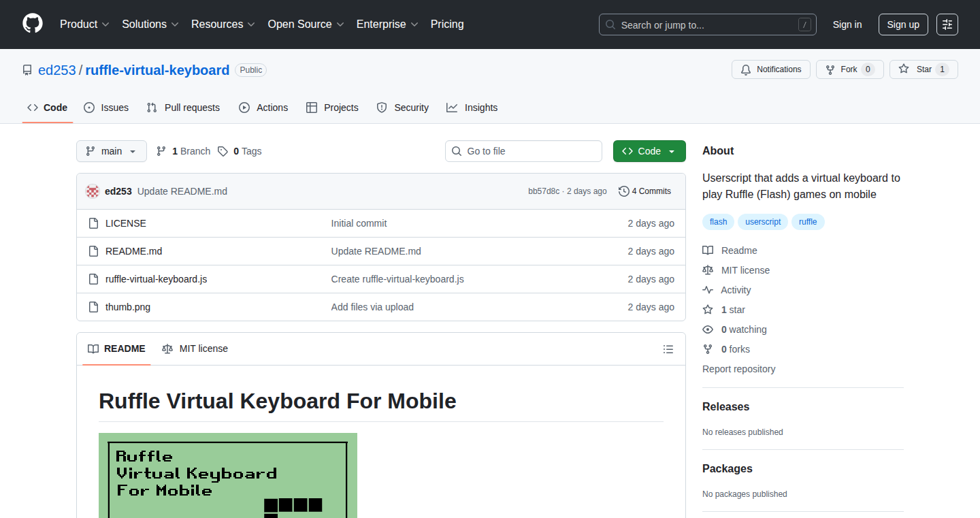The height and width of the screenshot is (518, 980).
Task: Go to the Actions tab
Action: point(263,108)
